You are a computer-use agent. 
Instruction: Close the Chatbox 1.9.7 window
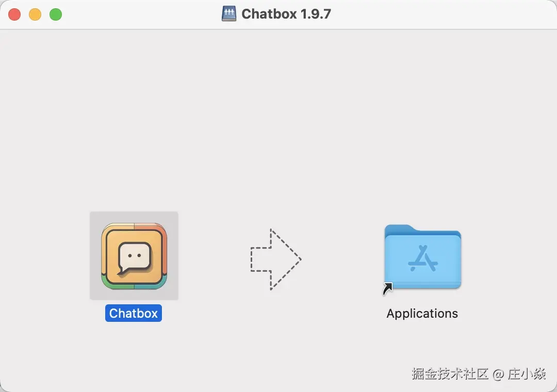pyautogui.click(x=14, y=14)
